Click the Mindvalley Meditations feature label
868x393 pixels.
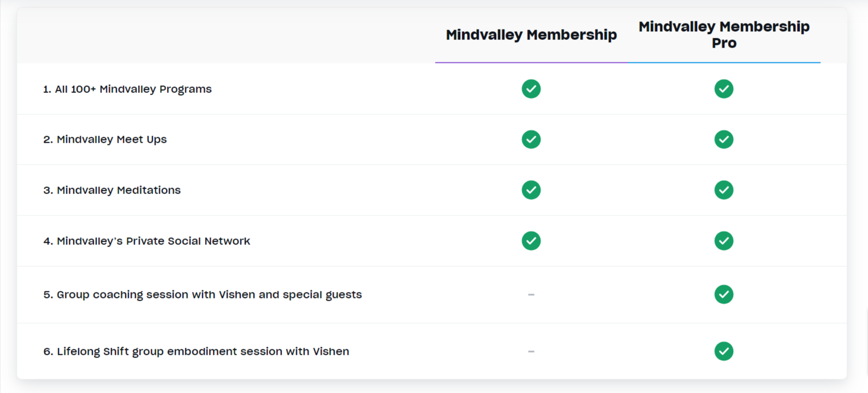coord(112,190)
